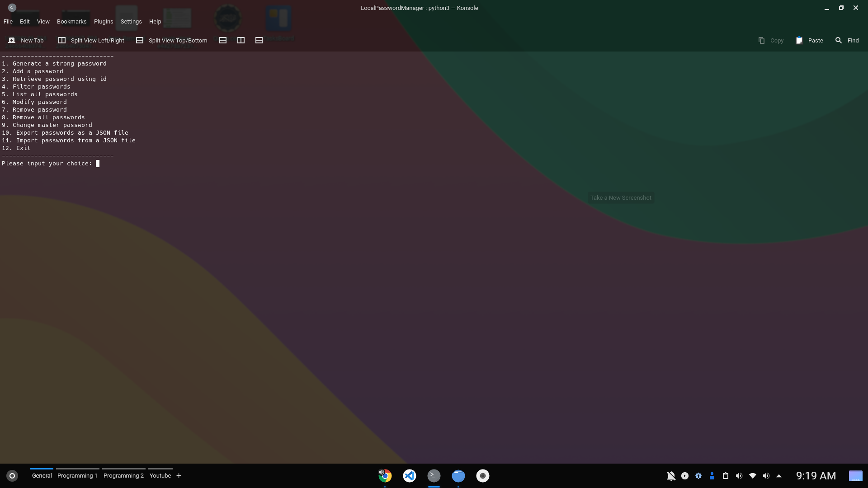Launch Chrome from the taskbar
This screenshot has width=868, height=488.
(x=385, y=476)
